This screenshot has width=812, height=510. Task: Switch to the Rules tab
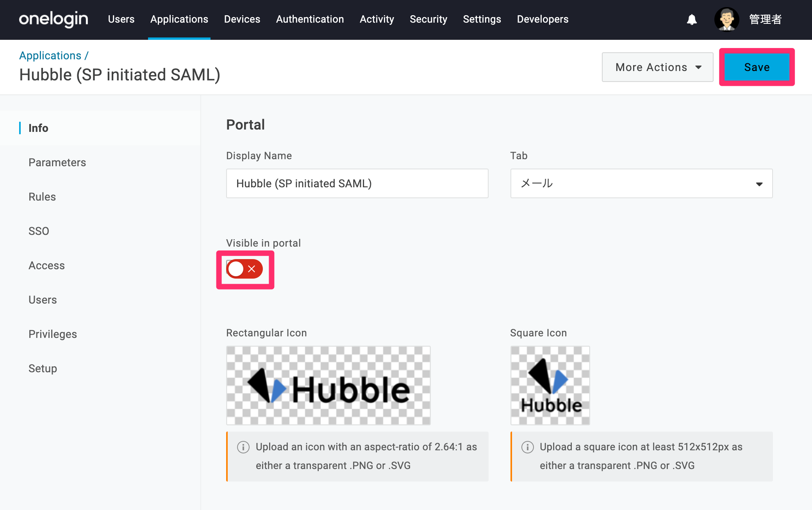42,197
